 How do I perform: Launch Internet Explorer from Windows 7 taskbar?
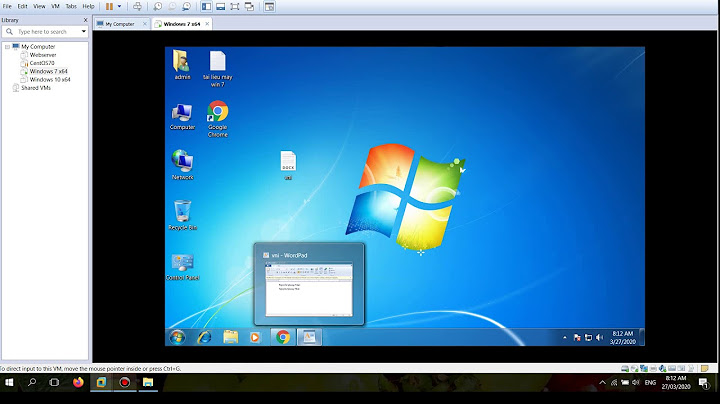point(204,337)
